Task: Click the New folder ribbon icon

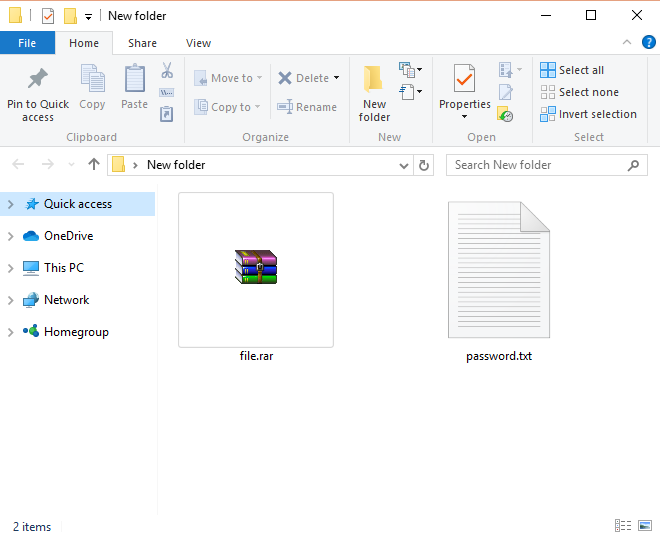Action: (x=374, y=78)
